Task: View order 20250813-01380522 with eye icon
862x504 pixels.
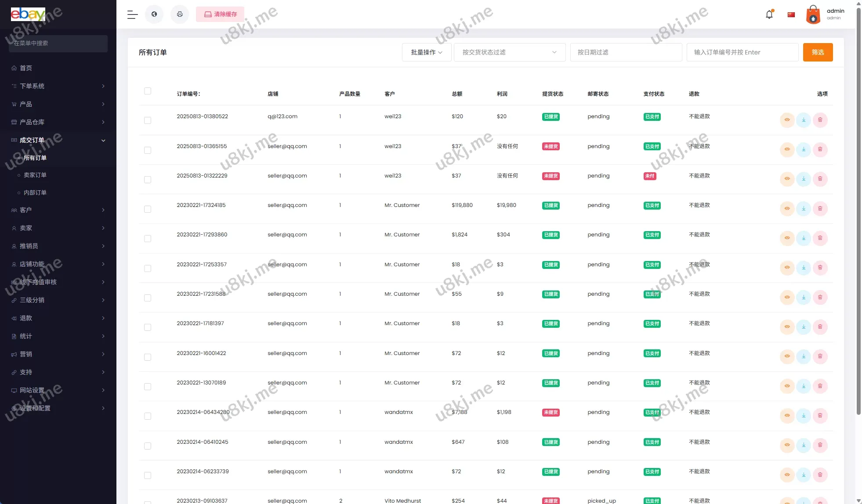Action: 787,120
